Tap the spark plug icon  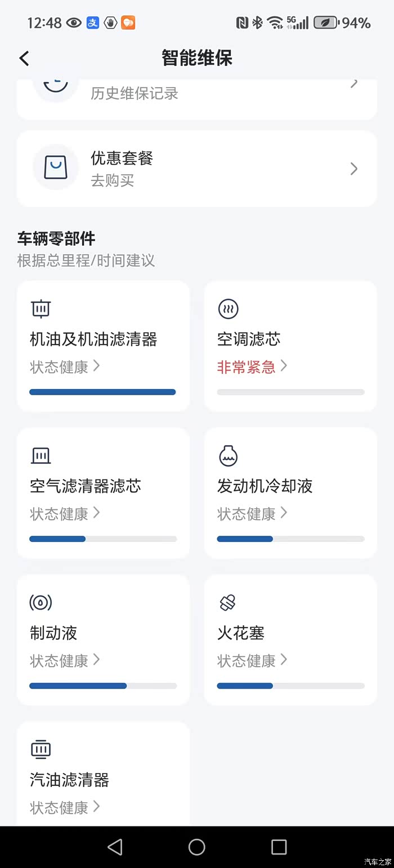pyautogui.click(x=227, y=603)
